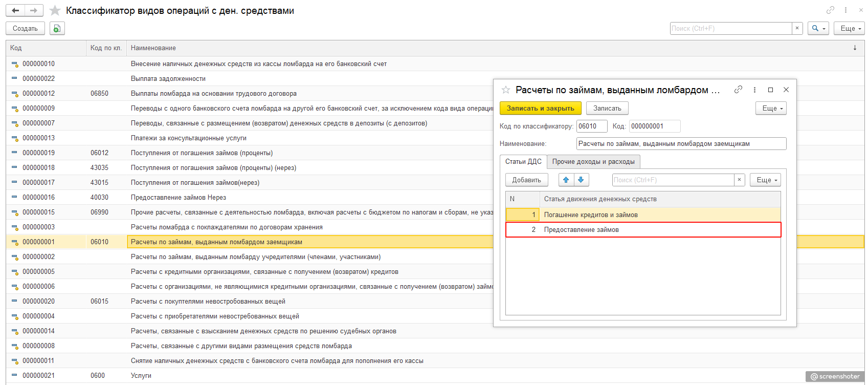Screen dimensions: 868x385
Task: Create new item by copying icon
Action: click(57, 29)
